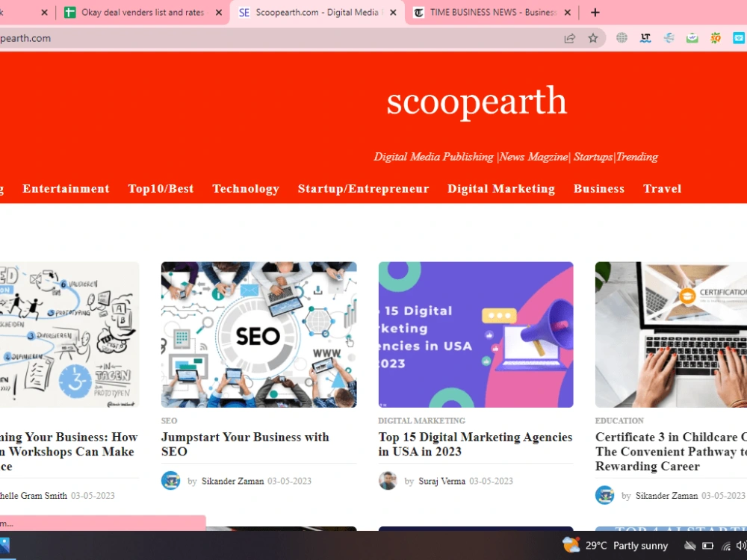Open the Digital Marketing menu item
This screenshot has width=747, height=560.
tap(501, 189)
